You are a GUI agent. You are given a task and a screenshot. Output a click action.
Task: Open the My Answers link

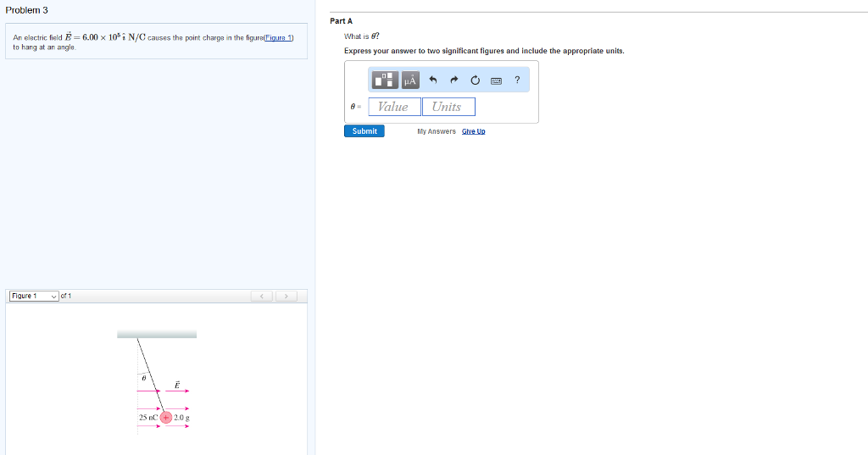point(437,131)
